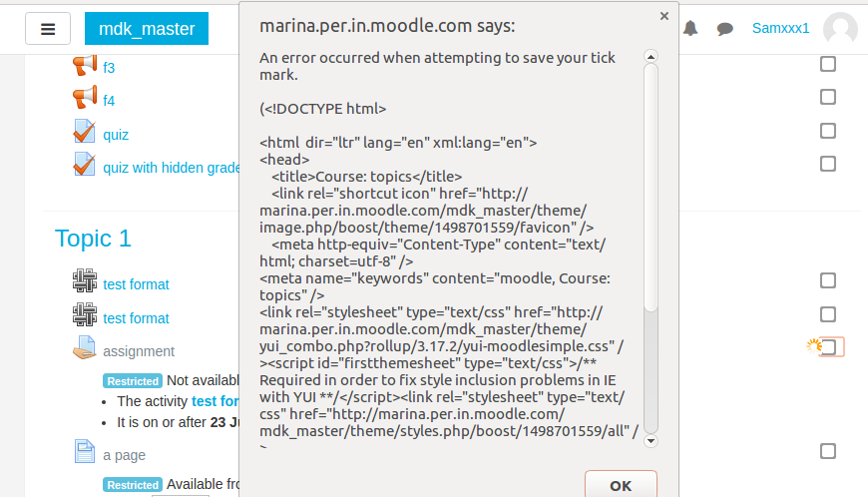Tick completion checkbox for quiz with hidden grade
868x497 pixels.
click(828, 164)
